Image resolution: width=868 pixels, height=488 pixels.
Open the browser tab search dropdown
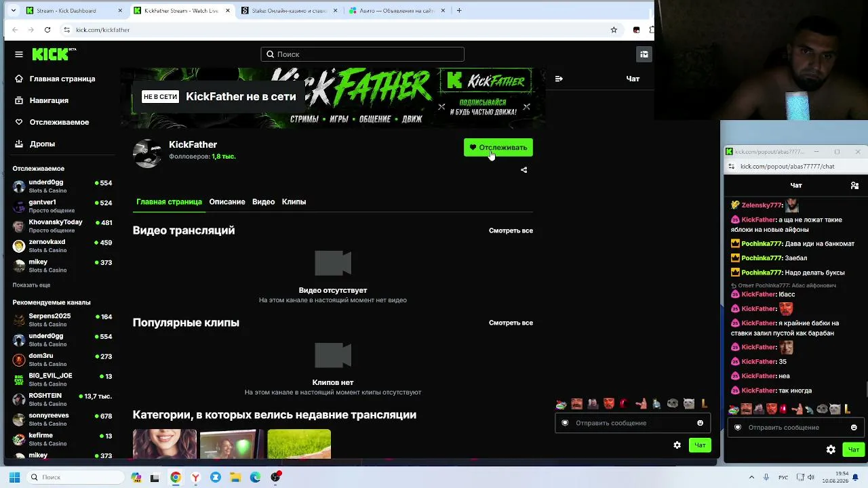tap(13, 11)
